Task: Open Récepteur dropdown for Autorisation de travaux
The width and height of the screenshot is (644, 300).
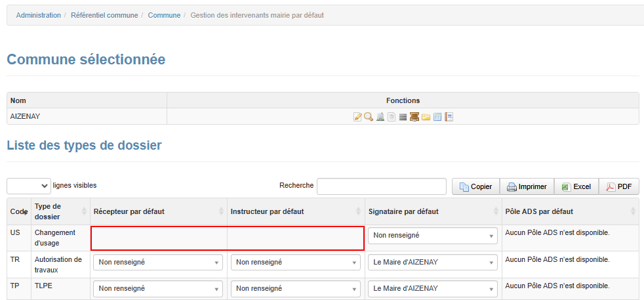Action: 158,263
